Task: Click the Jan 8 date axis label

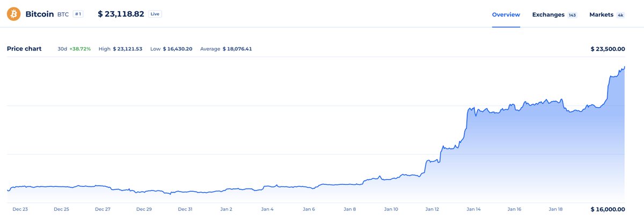Action: [x=350, y=209]
